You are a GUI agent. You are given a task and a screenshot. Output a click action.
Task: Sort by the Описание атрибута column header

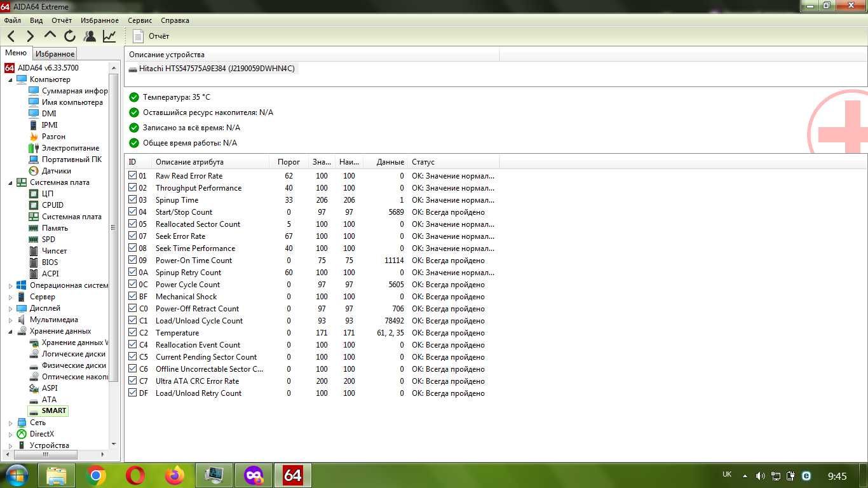point(210,162)
